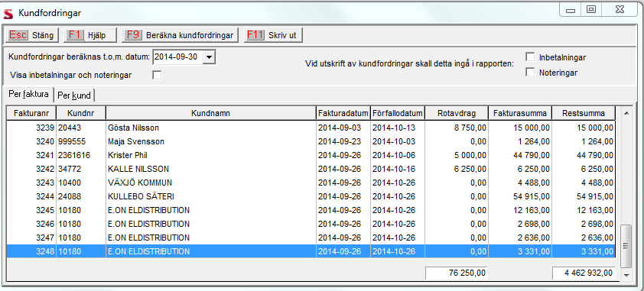Maximize the Kundfordringar window
This screenshot has height=291, width=644.
click(590, 10)
